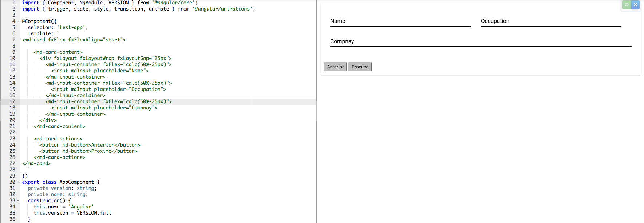Screen dimensions: 644x223
Task: Click the this.version = VERSION.full line
Action: tap(72, 213)
